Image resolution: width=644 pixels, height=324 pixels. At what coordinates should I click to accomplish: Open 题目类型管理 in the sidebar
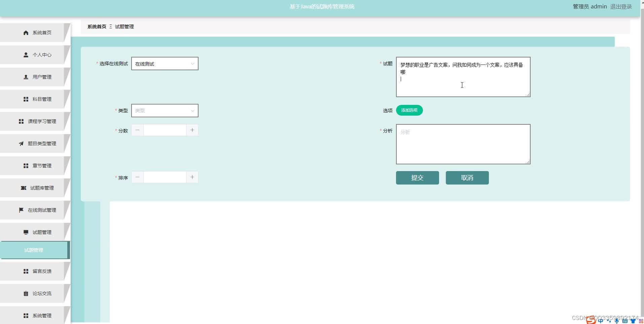[x=35, y=144]
